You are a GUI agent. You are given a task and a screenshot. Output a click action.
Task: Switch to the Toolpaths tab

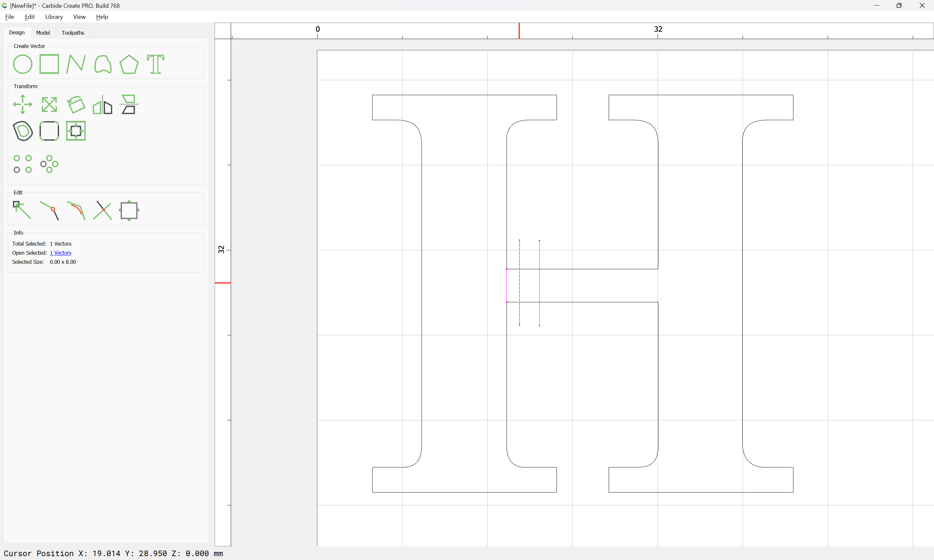(73, 33)
